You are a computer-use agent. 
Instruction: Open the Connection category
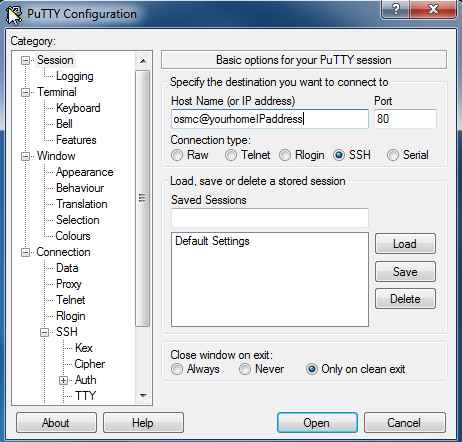tap(63, 252)
